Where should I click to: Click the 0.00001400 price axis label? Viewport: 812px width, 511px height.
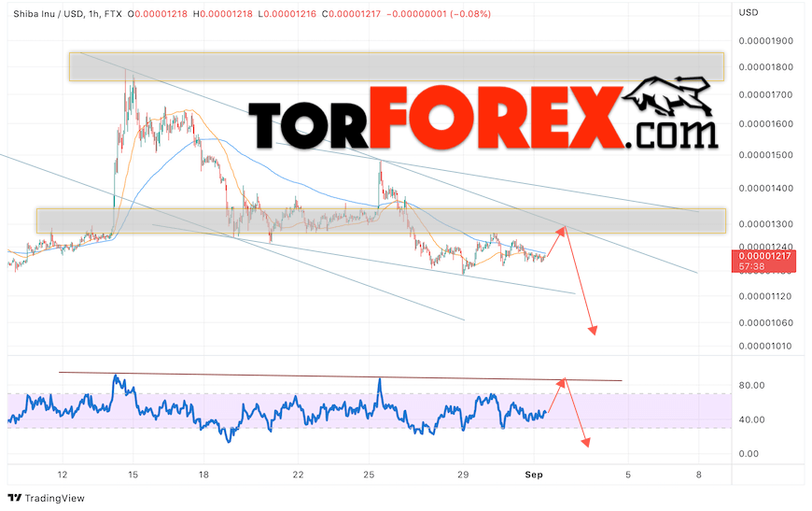[x=765, y=188]
